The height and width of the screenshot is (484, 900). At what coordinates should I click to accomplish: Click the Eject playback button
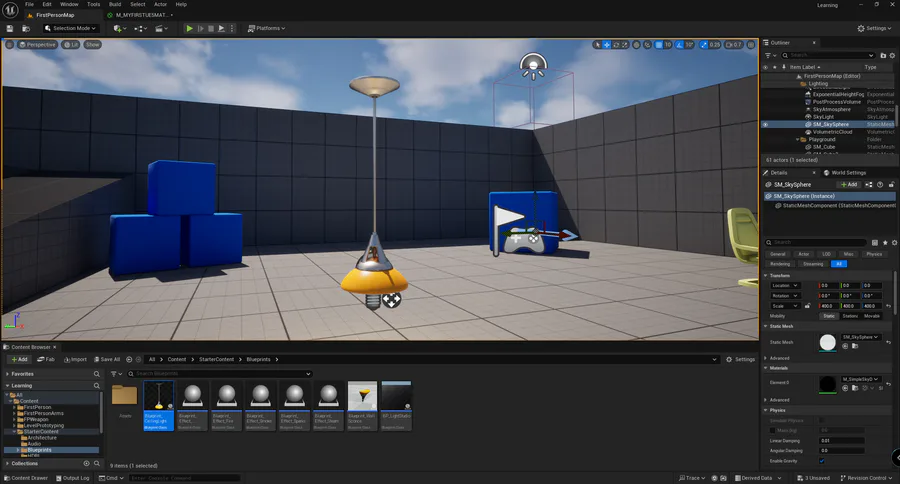(x=222, y=28)
